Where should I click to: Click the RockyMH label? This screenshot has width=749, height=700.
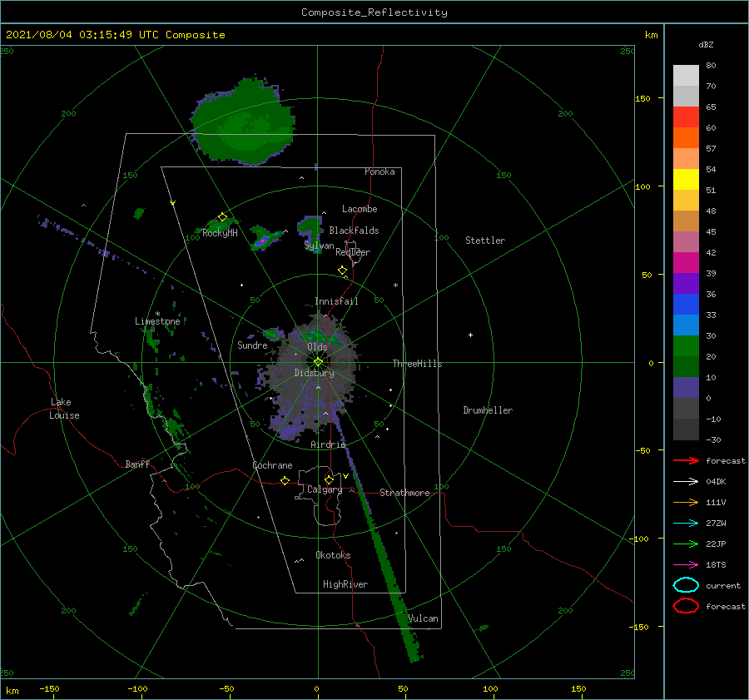pos(220,233)
